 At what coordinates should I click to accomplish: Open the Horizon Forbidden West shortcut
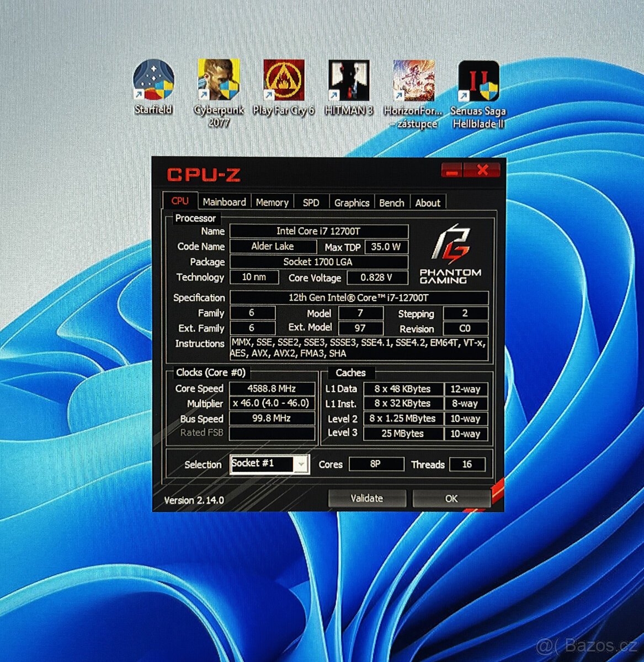[413, 80]
